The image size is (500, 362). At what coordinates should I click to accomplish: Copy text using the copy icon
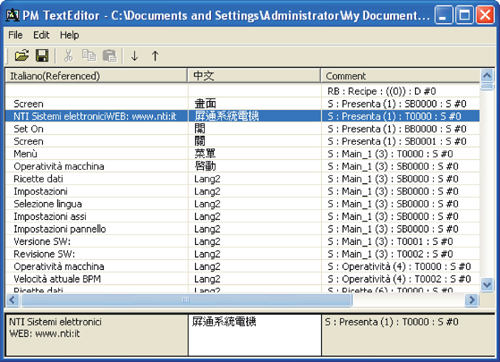point(89,55)
